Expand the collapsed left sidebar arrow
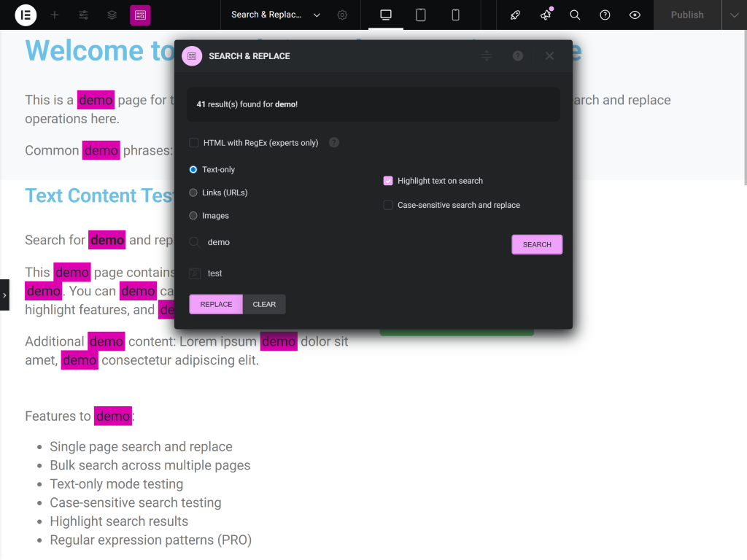 4,295
